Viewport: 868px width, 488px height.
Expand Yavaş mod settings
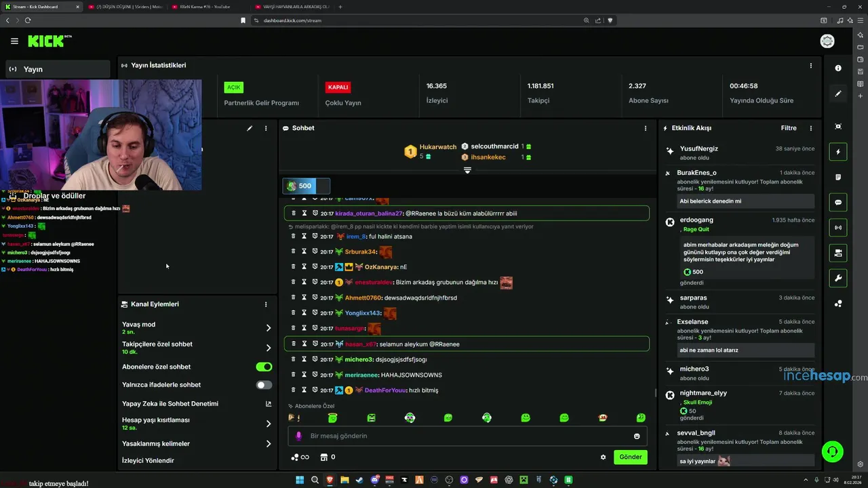tap(268, 327)
